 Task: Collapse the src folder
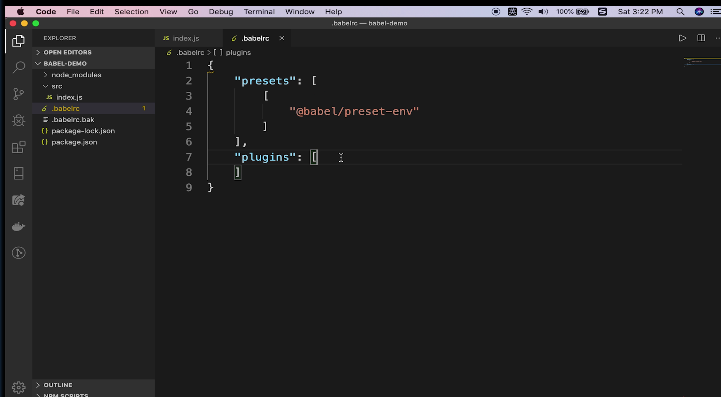[x=57, y=86]
